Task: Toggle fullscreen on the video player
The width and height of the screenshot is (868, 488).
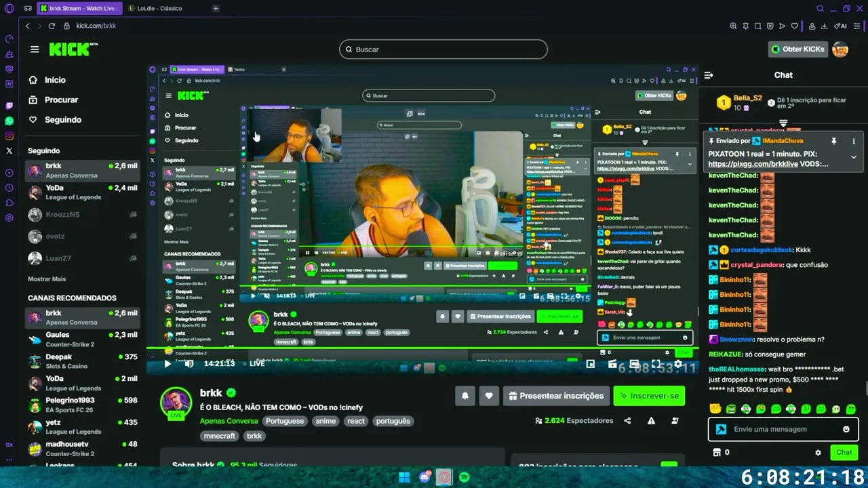Action: click(x=656, y=364)
